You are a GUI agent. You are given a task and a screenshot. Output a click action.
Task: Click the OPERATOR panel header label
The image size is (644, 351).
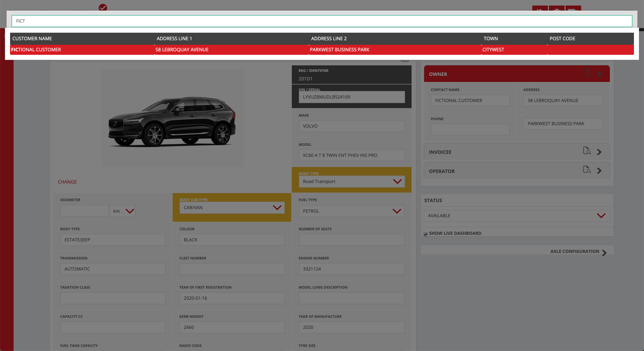[442, 171]
